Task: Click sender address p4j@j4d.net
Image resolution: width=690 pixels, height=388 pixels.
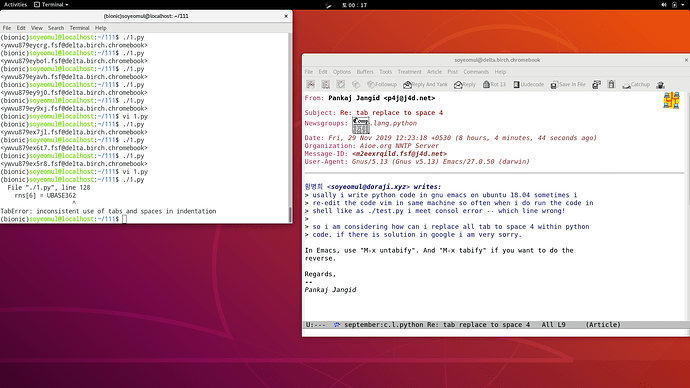Action: [409, 98]
